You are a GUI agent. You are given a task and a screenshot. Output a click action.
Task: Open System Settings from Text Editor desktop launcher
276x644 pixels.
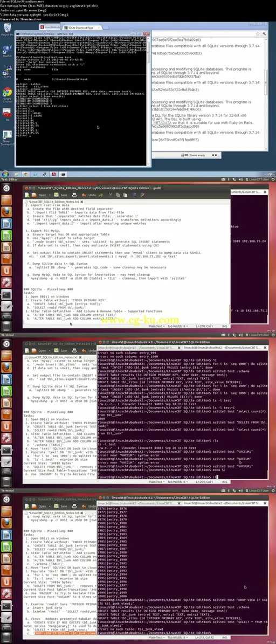point(6,283)
